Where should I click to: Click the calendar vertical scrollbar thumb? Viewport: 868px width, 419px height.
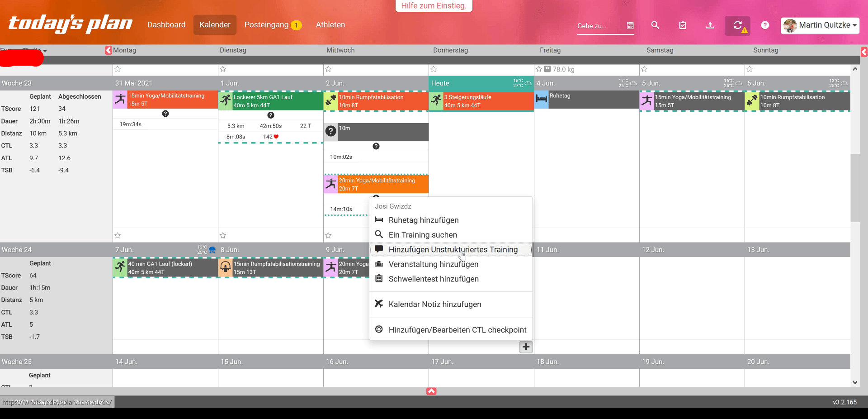click(854, 188)
